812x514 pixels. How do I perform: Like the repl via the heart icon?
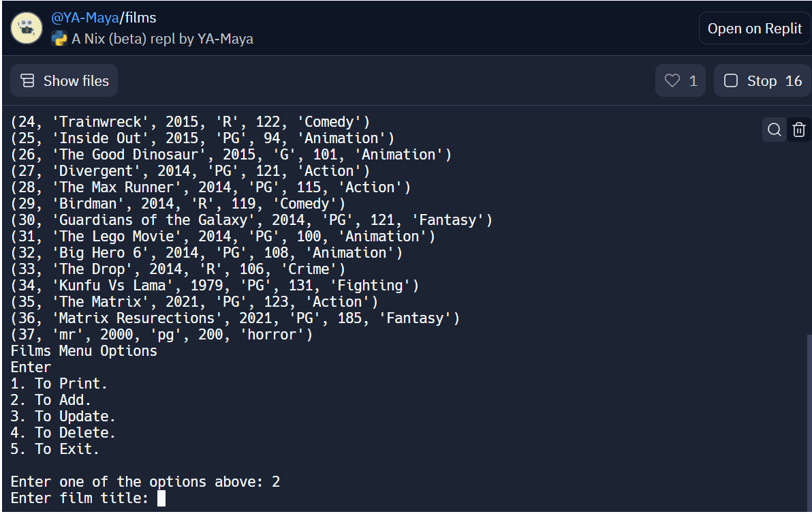click(672, 80)
